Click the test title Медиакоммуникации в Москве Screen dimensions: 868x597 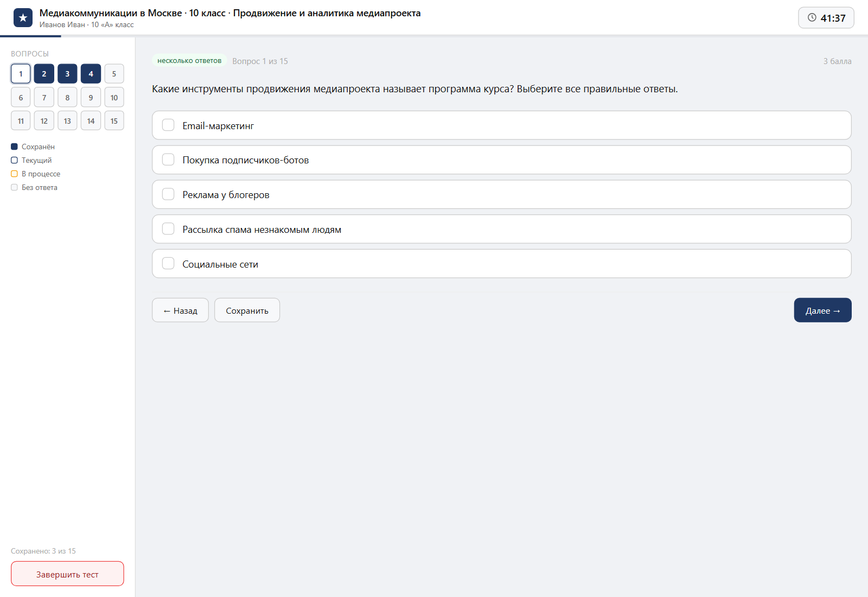pyautogui.click(x=230, y=13)
